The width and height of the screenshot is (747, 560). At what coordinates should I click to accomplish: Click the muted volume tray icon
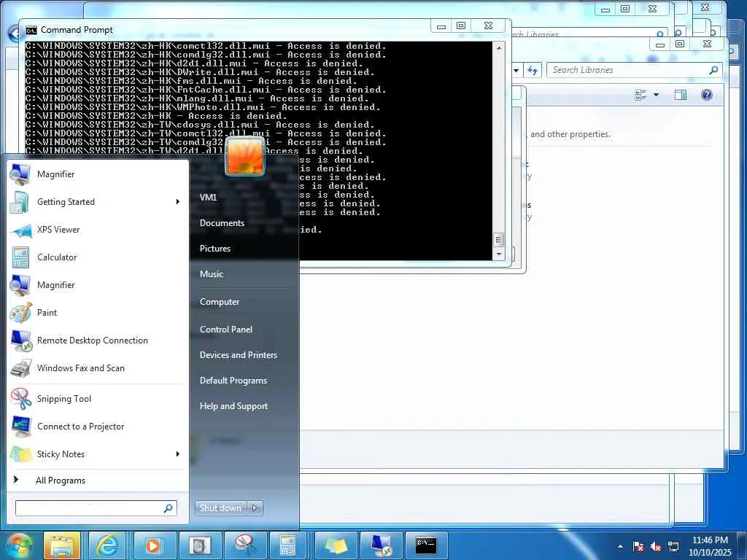click(x=656, y=547)
